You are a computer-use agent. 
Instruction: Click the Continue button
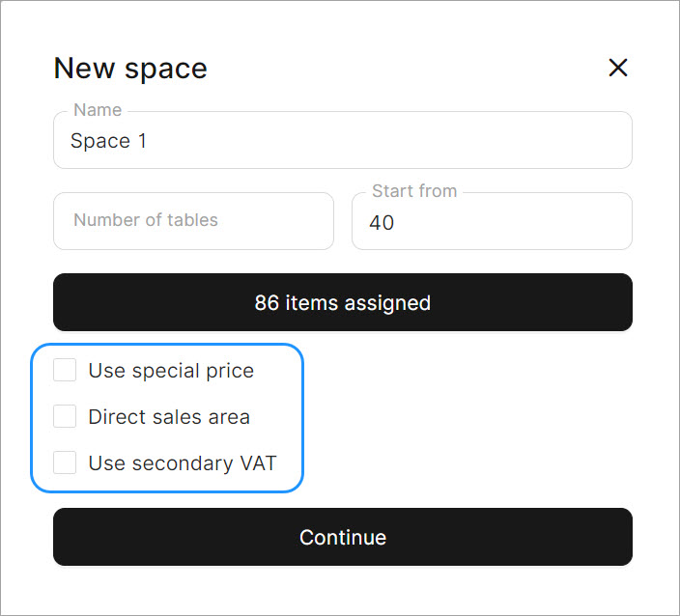click(343, 537)
